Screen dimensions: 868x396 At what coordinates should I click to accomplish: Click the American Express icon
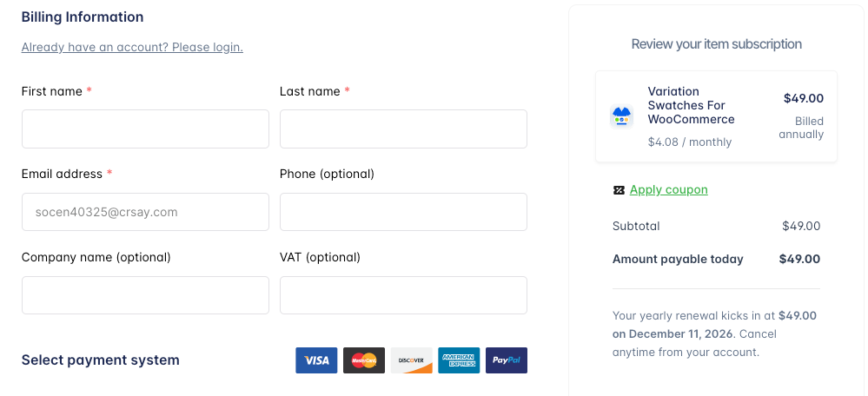point(459,360)
